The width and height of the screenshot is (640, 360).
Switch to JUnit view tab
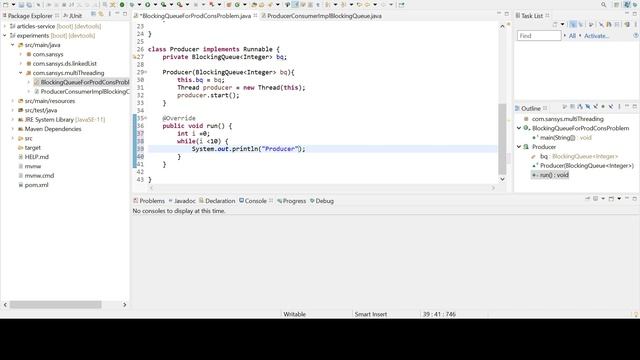coord(73,16)
